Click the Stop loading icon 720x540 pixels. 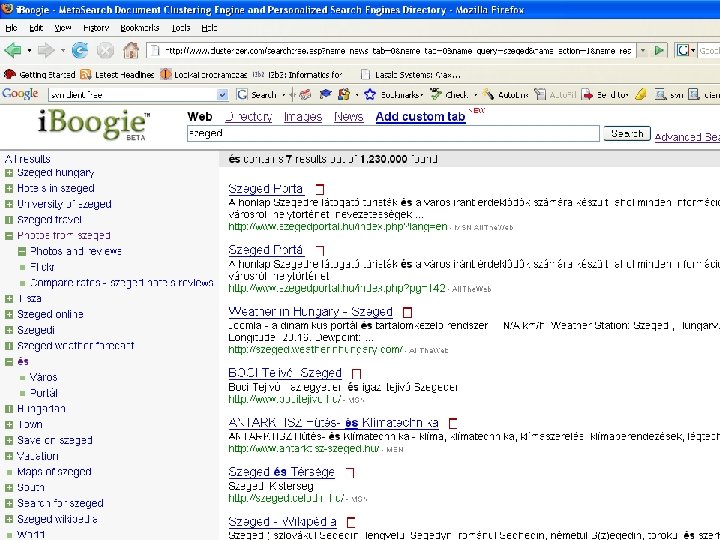coord(105,50)
